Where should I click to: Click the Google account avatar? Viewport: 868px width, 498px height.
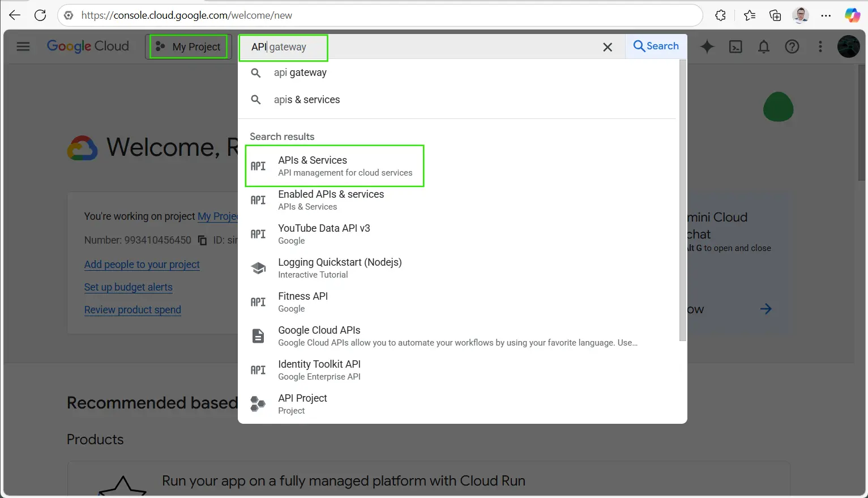[848, 46]
